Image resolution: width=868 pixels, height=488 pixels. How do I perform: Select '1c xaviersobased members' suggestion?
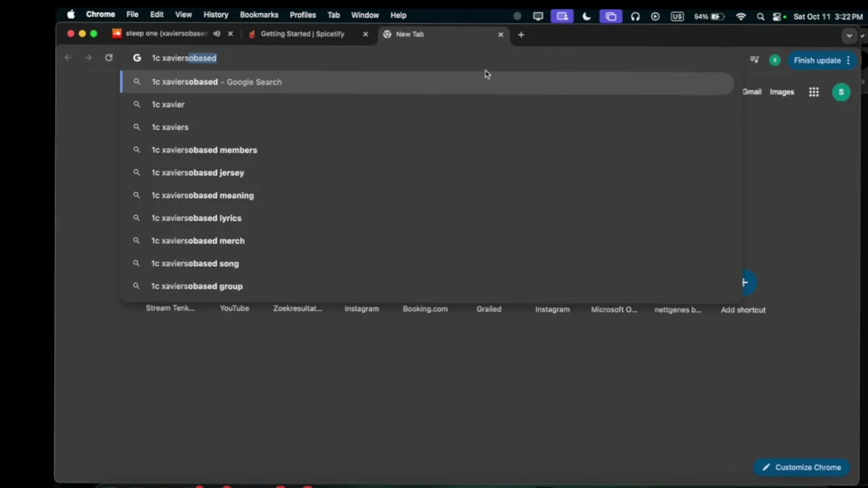click(x=427, y=150)
